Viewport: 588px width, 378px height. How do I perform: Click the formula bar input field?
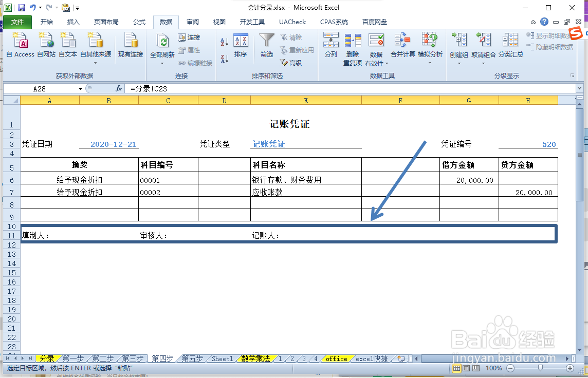(351, 89)
